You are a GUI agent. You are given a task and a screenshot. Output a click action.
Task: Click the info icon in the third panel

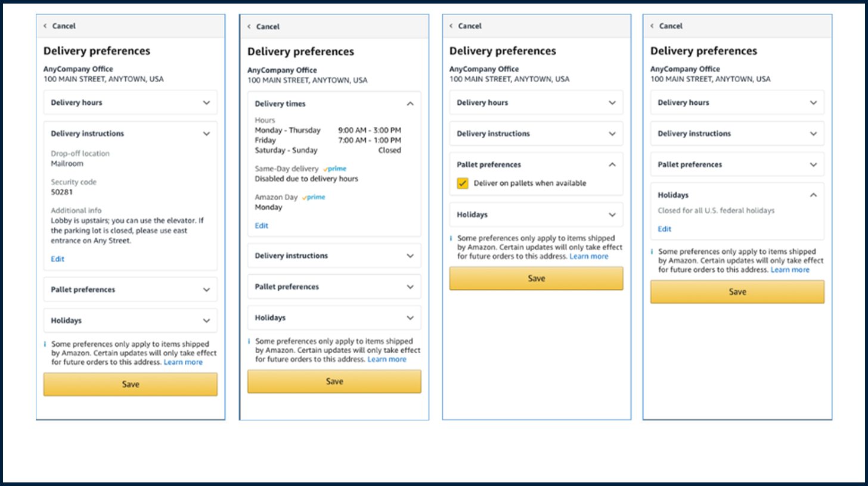451,238
